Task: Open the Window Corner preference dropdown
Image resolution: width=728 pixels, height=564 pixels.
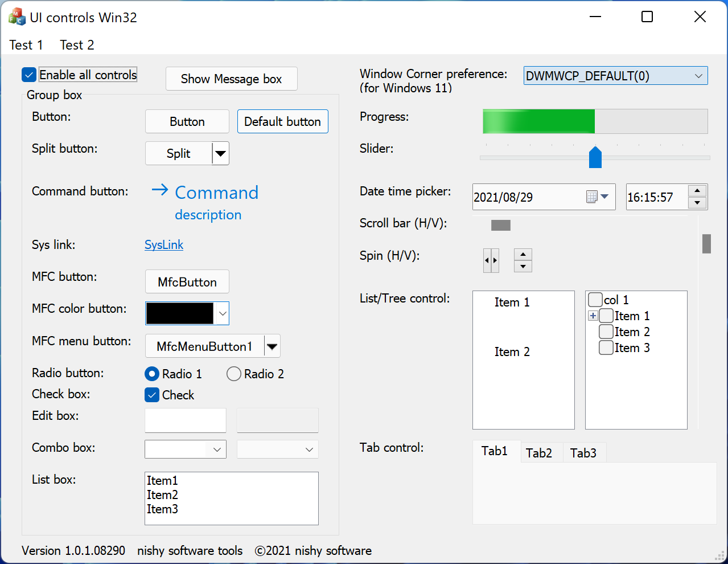Action: 699,75
